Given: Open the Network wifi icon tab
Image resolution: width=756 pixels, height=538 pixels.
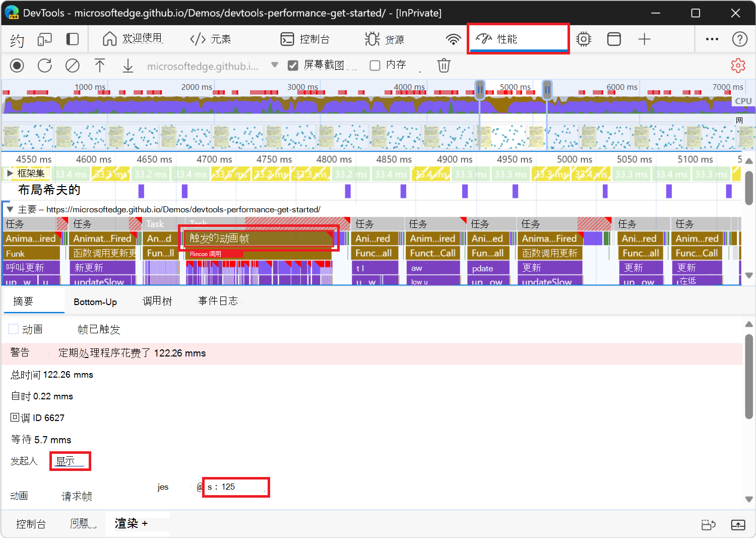Looking at the screenshot, I should (453, 39).
